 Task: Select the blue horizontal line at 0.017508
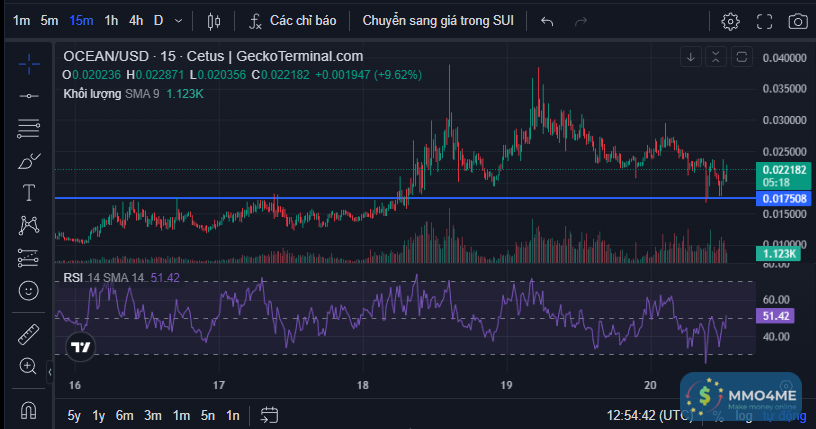pos(405,198)
